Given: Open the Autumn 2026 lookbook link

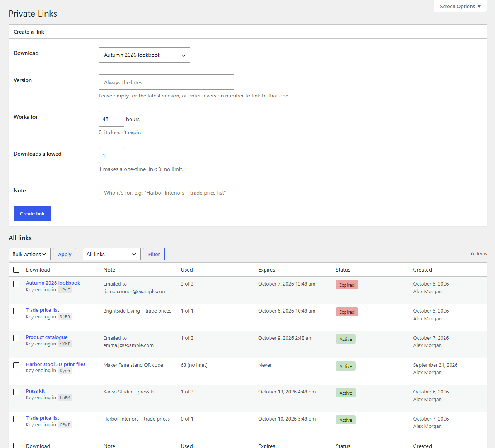Looking at the screenshot, I should coord(53,283).
